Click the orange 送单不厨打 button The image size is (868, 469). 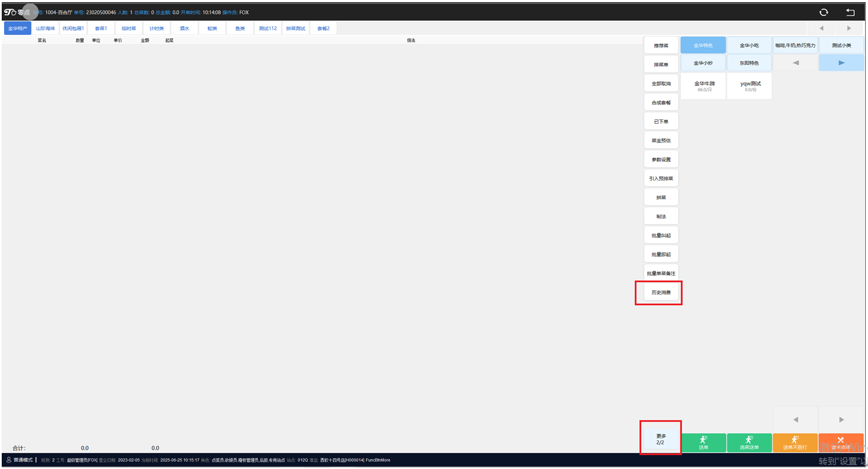tap(795, 443)
